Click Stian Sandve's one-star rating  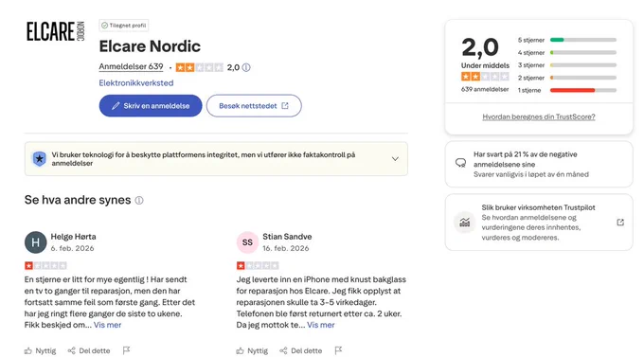pos(258,266)
